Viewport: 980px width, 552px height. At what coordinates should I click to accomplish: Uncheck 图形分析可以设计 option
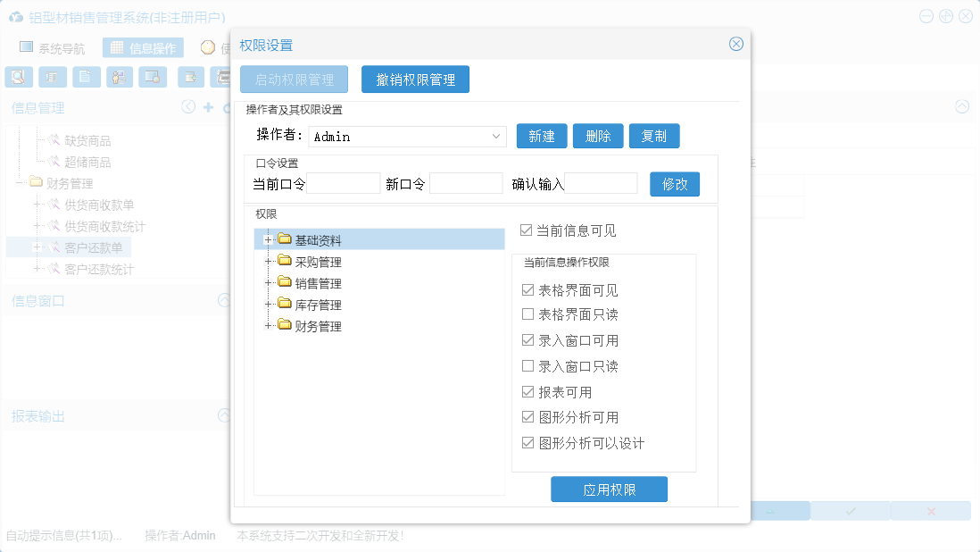pyautogui.click(x=527, y=443)
